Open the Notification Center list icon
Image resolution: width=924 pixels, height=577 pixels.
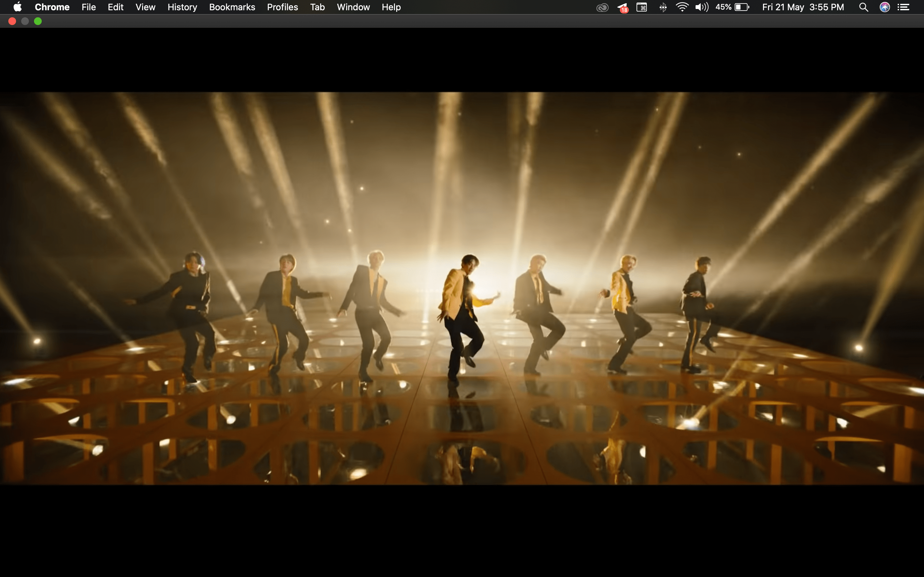click(x=903, y=7)
